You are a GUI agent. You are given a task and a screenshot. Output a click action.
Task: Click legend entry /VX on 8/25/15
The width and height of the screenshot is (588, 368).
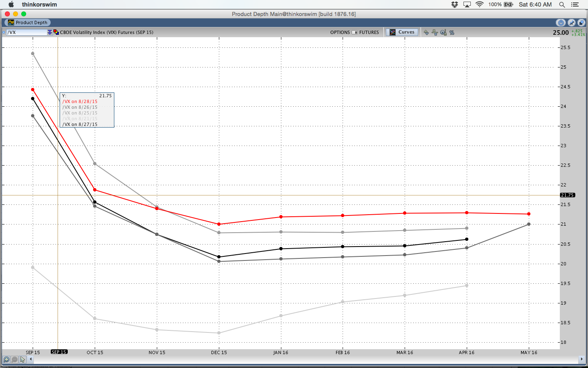pos(80,113)
